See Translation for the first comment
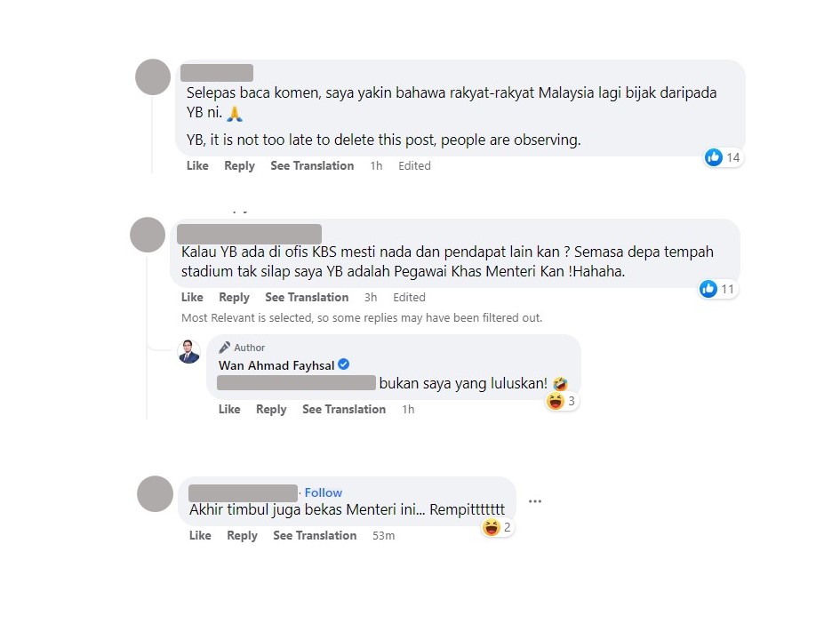This screenshot has height=640, width=840. (x=312, y=166)
